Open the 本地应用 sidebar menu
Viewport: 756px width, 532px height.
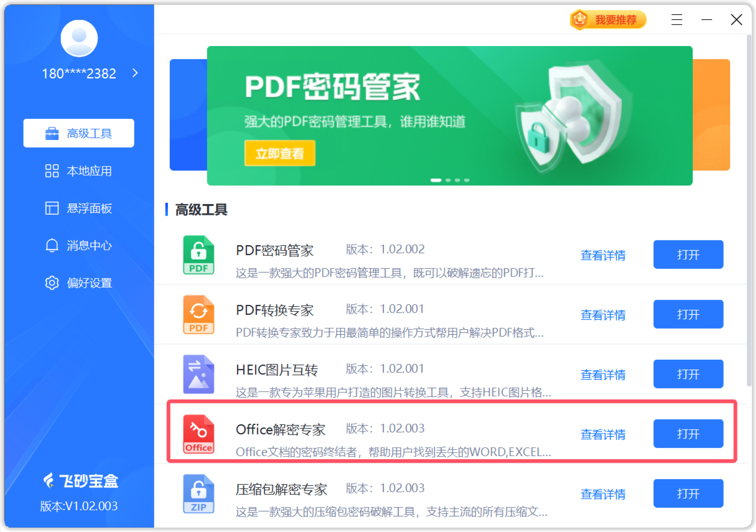pyautogui.click(x=79, y=171)
